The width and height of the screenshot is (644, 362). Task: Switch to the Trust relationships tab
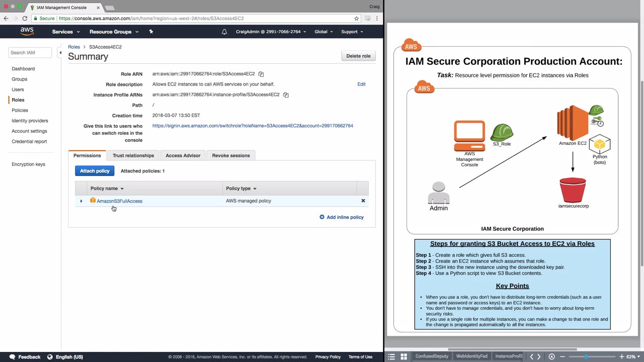pos(133,155)
